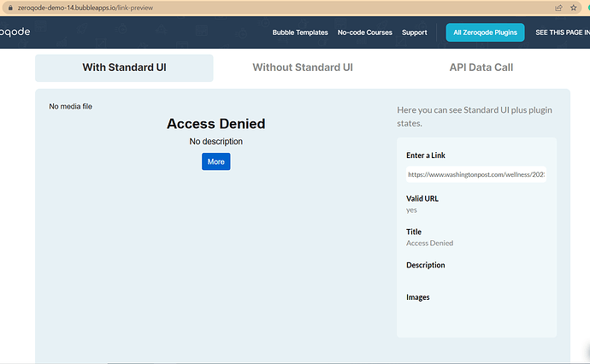Switch to Without Standard UI tab
The width and height of the screenshot is (590, 364).
pyautogui.click(x=303, y=68)
